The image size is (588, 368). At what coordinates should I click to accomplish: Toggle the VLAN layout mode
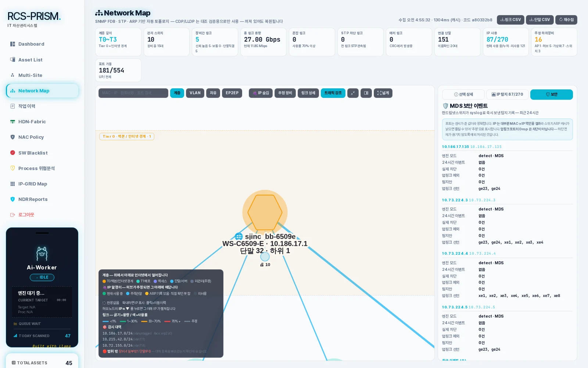pyautogui.click(x=195, y=93)
